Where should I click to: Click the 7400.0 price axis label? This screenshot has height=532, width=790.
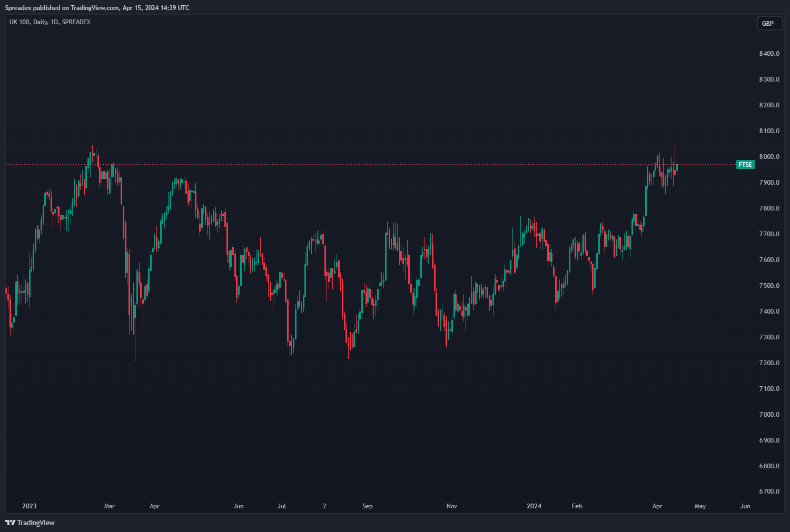pyautogui.click(x=769, y=312)
